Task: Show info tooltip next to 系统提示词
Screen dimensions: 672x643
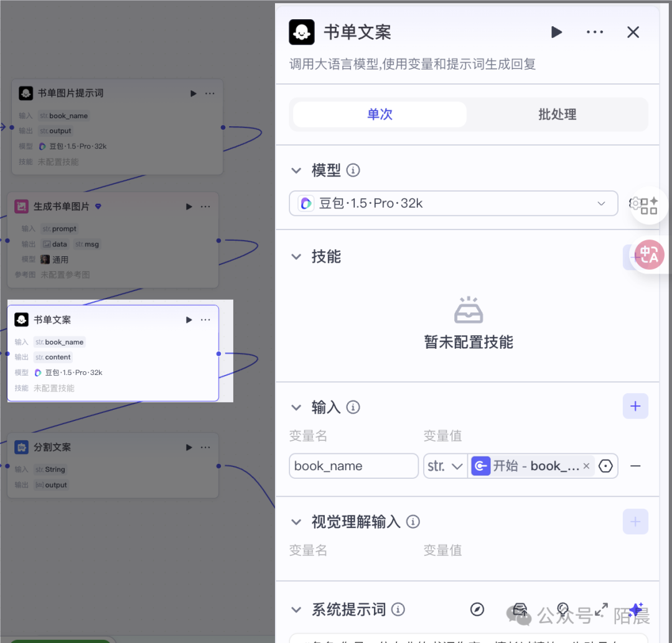Action: pos(398,609)
